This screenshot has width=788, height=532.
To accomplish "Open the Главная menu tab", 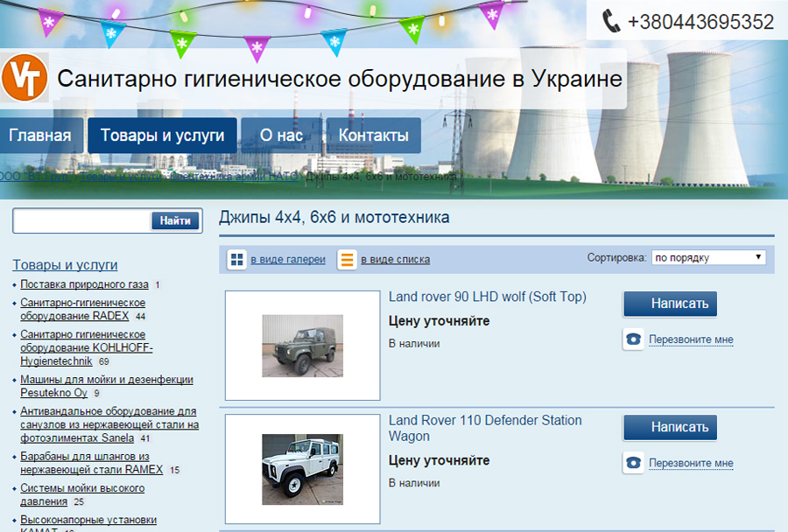I will [x=40, y=136].
